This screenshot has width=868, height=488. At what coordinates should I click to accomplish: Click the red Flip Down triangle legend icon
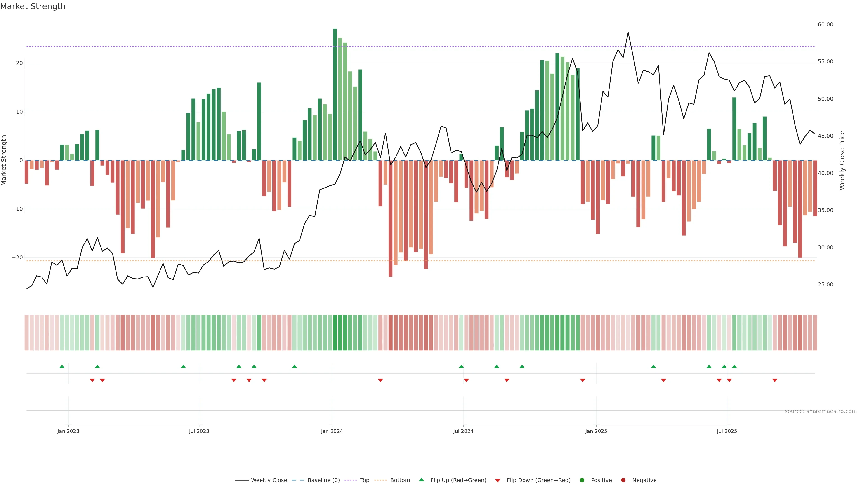pos(497,480)
